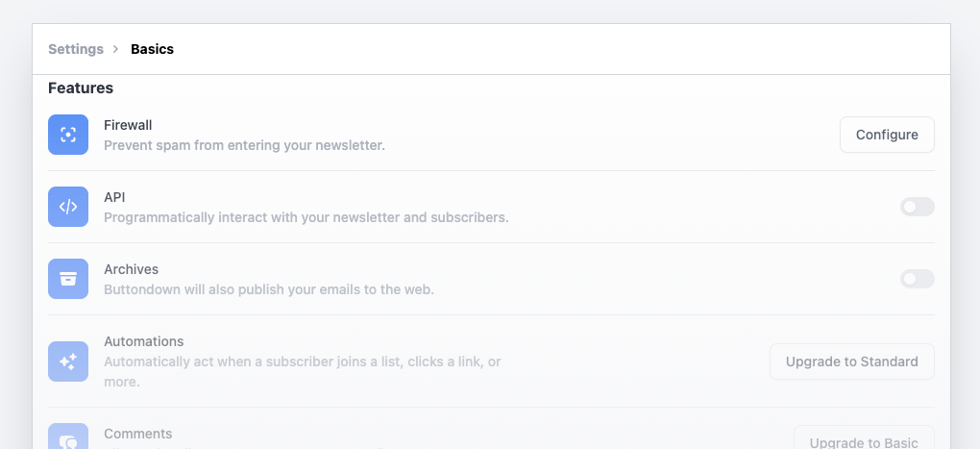Click the Archives feature title
This screenshot has width=980, height=449.
coord(132,269)
